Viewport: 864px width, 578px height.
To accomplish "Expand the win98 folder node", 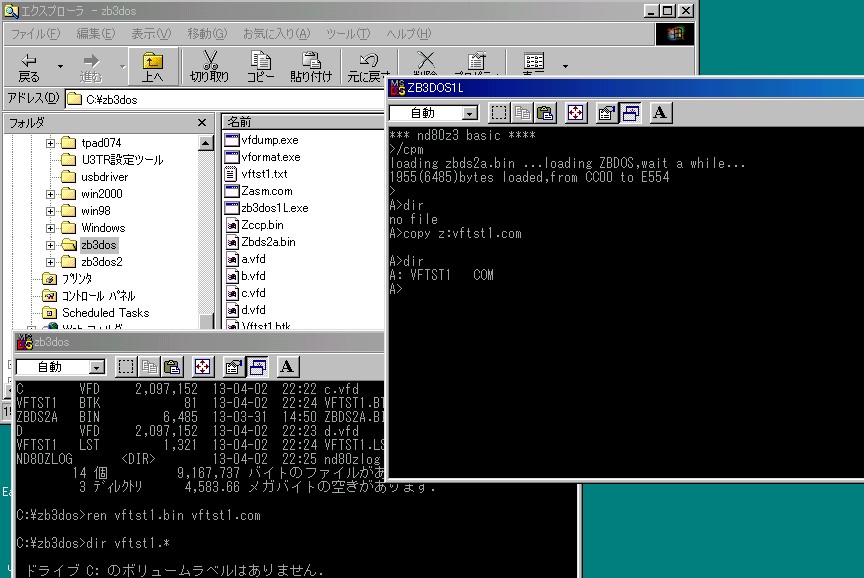I will (50, 211).
